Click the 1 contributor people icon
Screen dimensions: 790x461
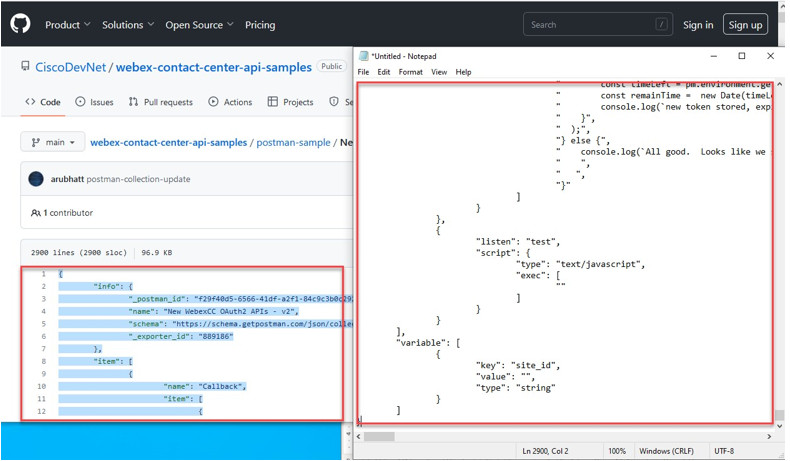pos(36,213)
